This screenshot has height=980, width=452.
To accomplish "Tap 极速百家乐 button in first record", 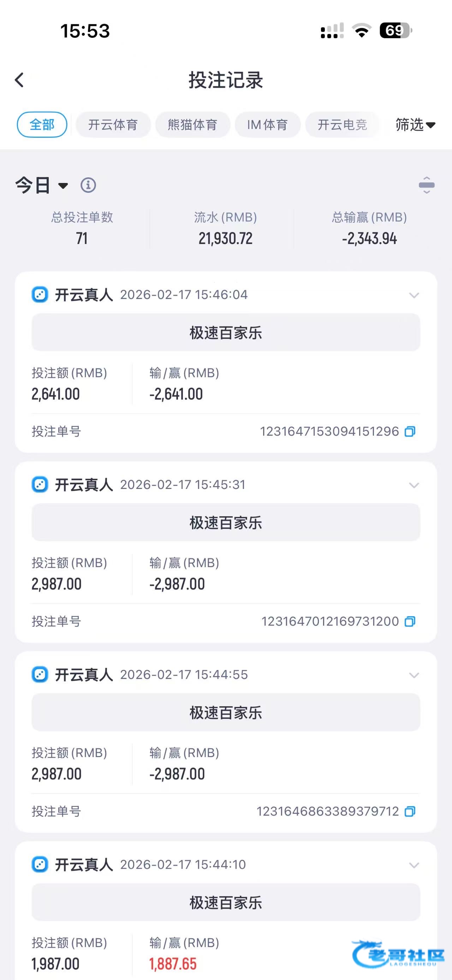I will pyautogui.click(x=226, y=332).
